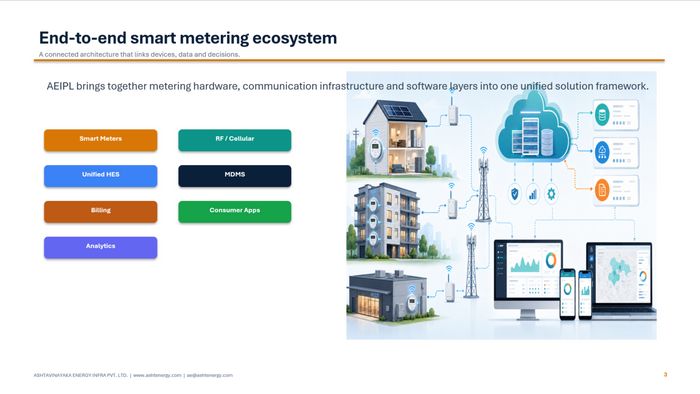Click the Analytics purple box
The image size is (700, 394).
pyautogui.click(x=100, y=247)
